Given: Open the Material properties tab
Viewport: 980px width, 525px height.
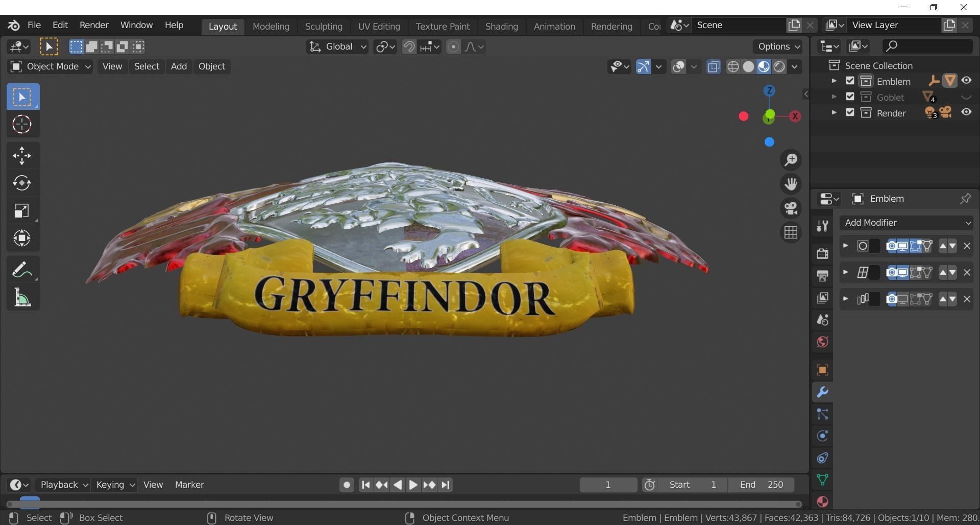Looking at the screenshot, I should point(822,502).
